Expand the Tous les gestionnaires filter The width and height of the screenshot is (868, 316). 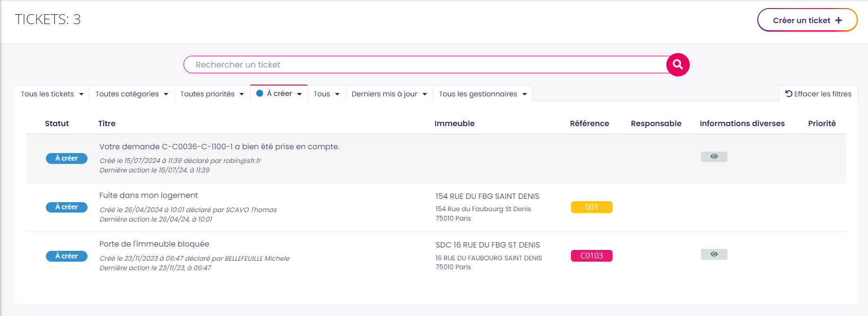tap(482, 94)
